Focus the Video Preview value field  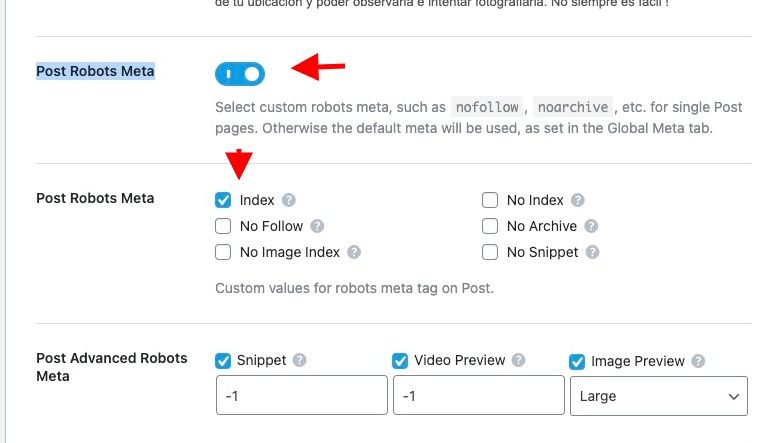(x=479, y=395)
